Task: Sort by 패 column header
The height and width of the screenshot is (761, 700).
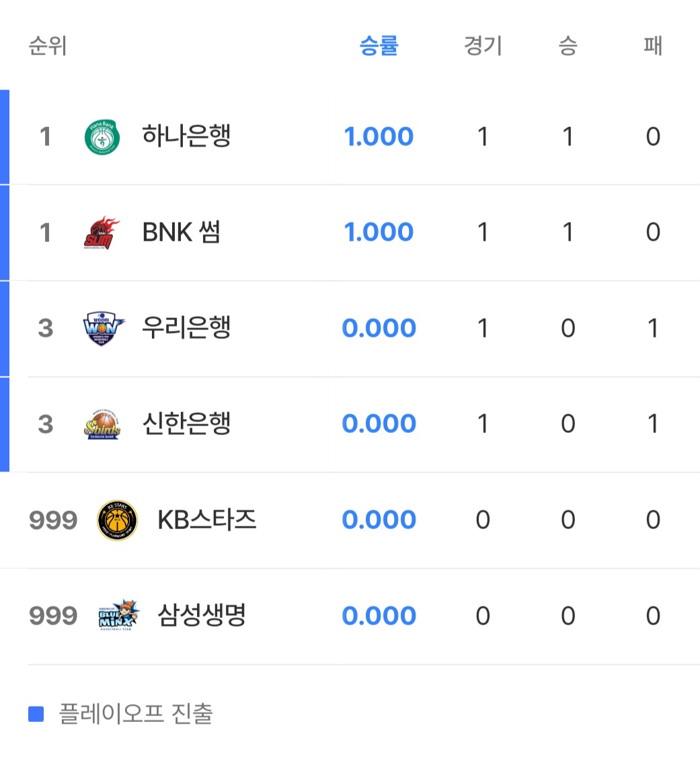Action: 653,46
